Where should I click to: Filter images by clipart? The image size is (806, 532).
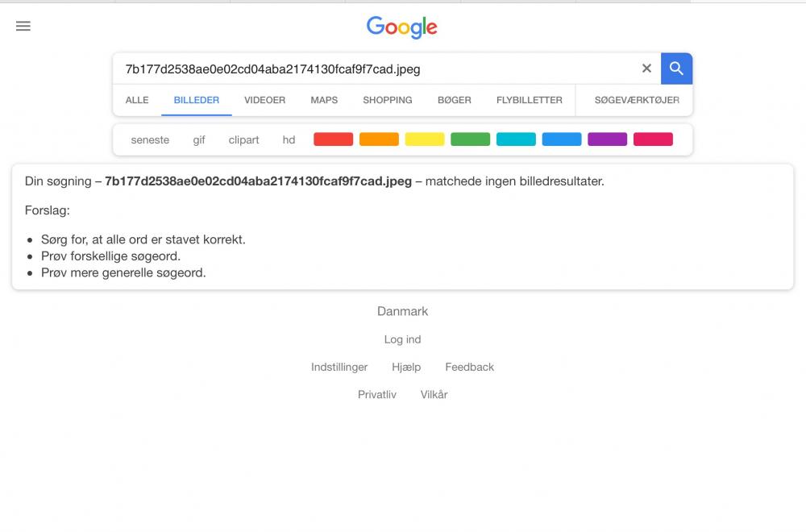tap(243, 139)
